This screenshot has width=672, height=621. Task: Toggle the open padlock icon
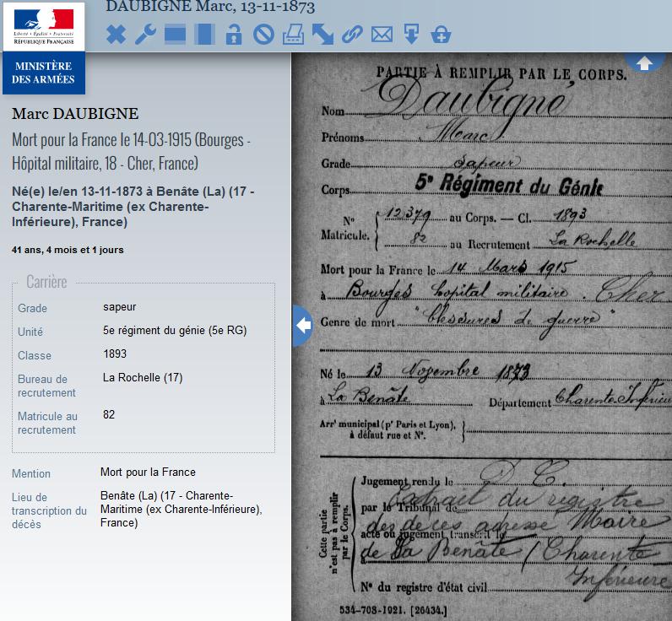tap(234, 35)
